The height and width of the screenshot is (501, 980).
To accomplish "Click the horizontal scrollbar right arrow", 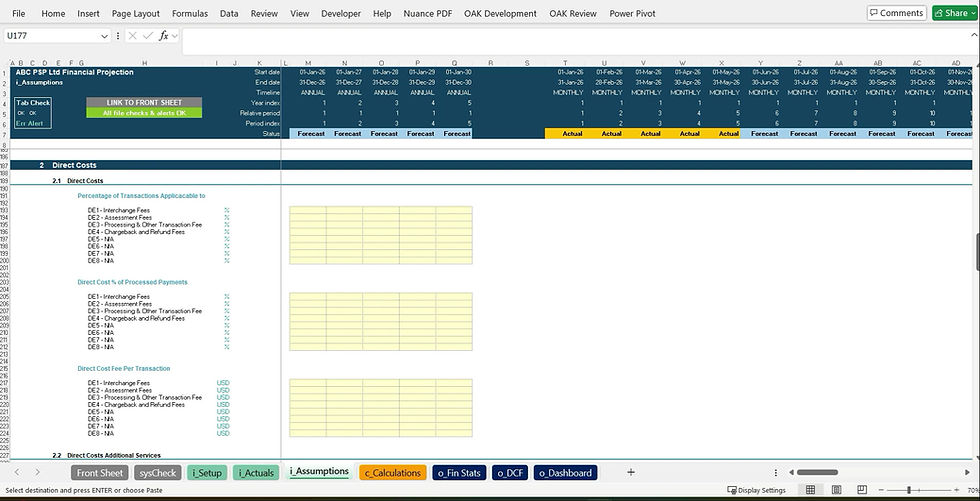I will (969, 472).
